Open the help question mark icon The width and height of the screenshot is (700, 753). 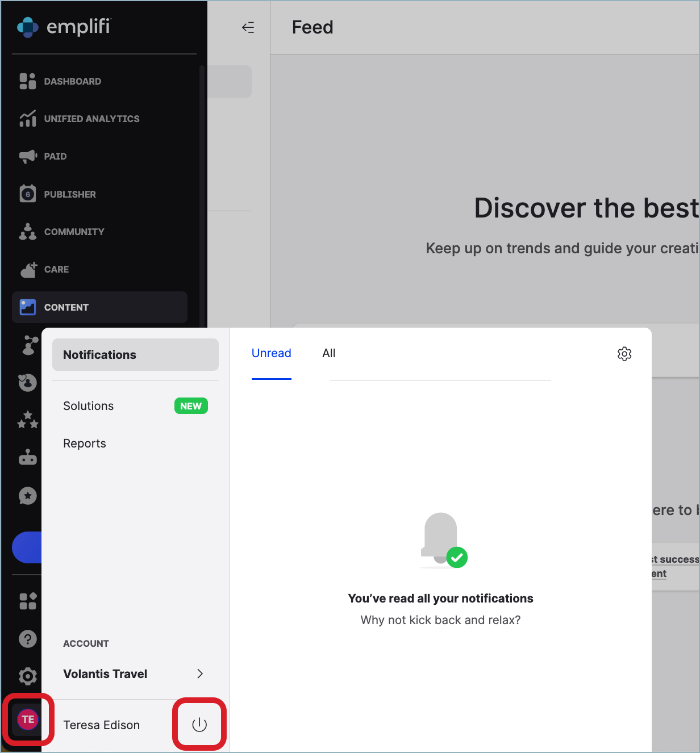tap(28, 639)
